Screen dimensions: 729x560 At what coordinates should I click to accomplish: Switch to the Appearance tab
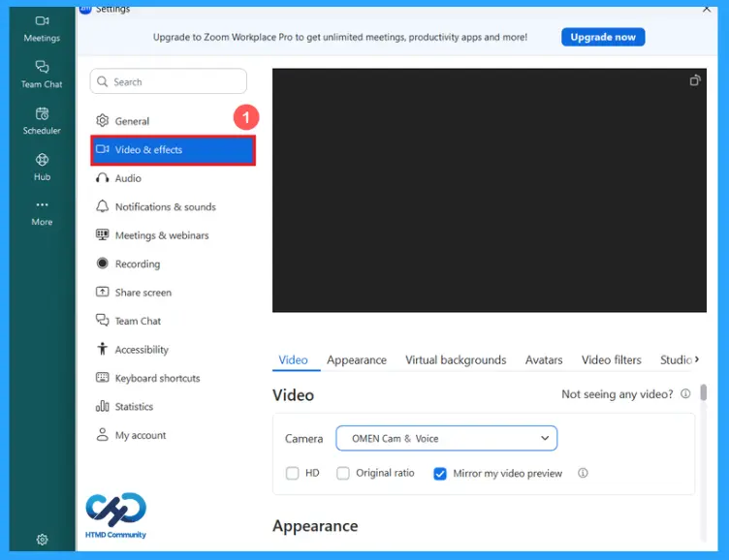coord(357,359)
